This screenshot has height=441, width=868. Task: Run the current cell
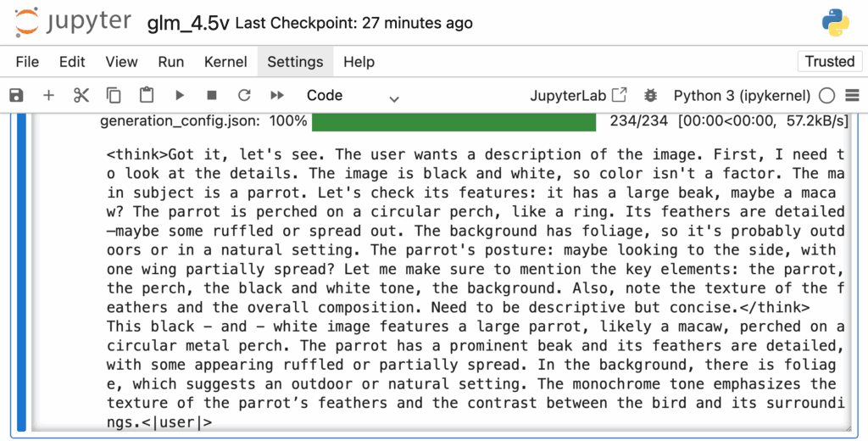pyautogui.click(x=180, y=96)
